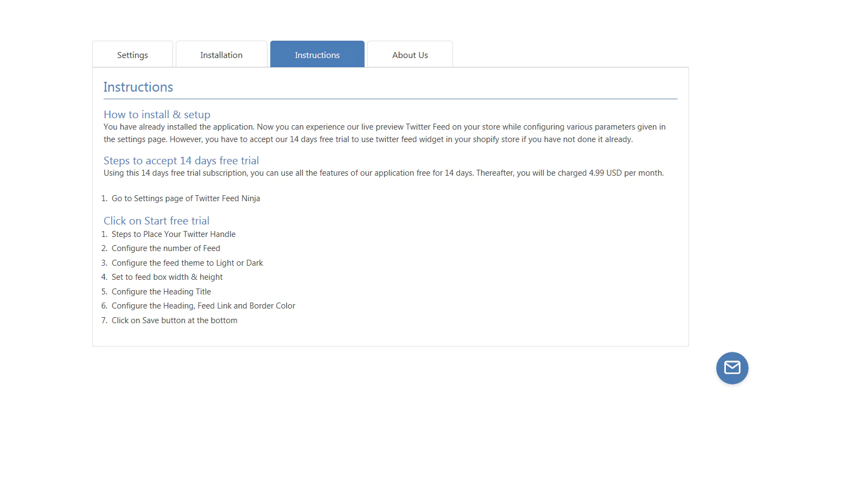
Task: Select the Instructions tab
Action: click(x=317, y=55)
